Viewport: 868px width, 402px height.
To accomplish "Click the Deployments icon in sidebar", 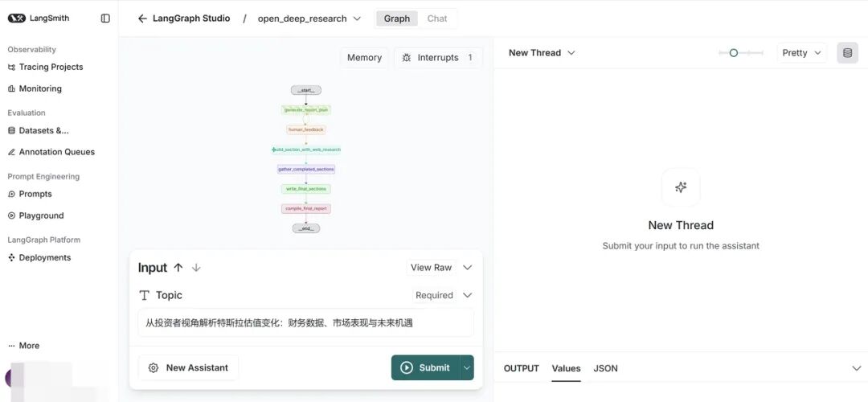I will 11,257.
